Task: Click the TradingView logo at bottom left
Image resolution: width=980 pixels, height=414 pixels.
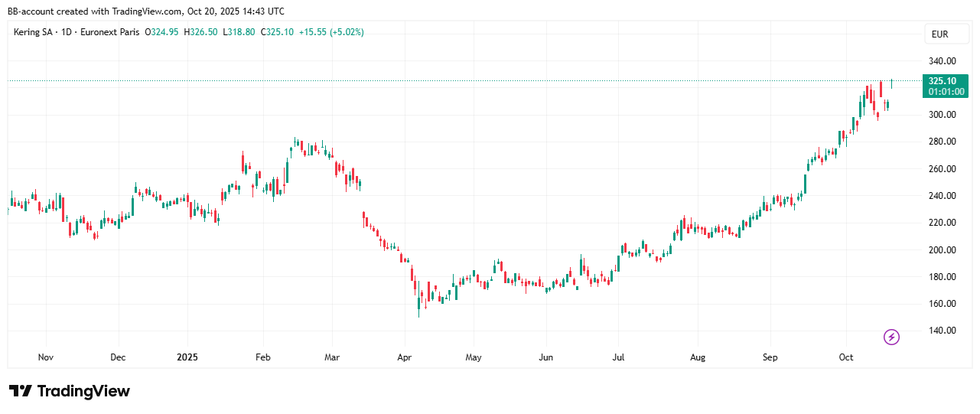Action: tap(70, 391)
